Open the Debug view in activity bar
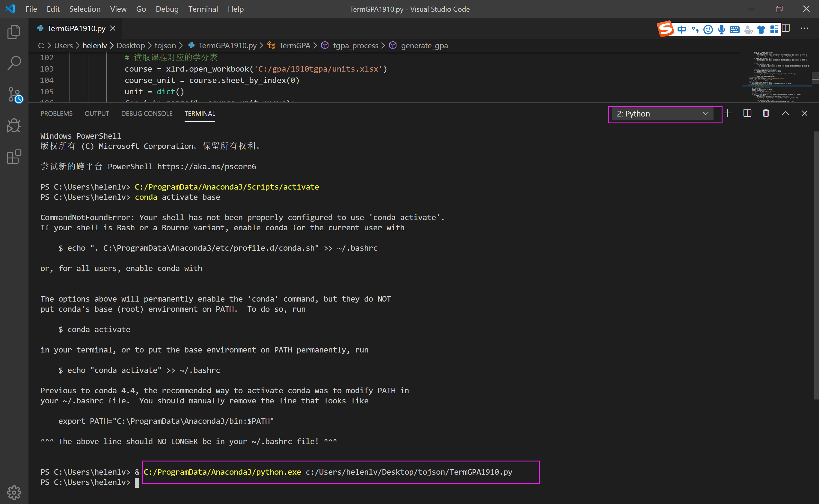 [x=14, y=126]
